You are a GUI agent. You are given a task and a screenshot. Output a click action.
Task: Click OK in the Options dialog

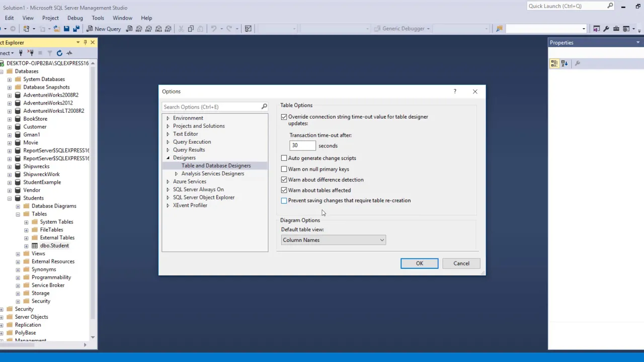click(x=420, y=263)
